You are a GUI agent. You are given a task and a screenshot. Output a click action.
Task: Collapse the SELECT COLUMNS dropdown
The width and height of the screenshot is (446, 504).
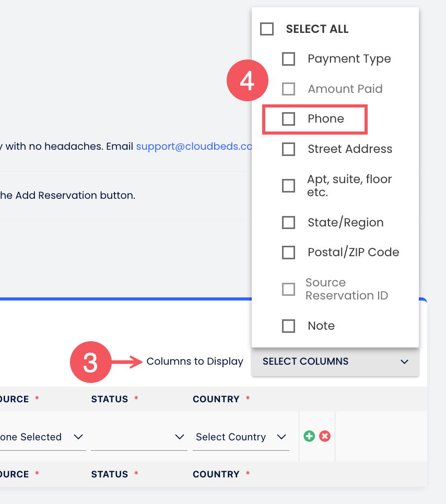335,362
